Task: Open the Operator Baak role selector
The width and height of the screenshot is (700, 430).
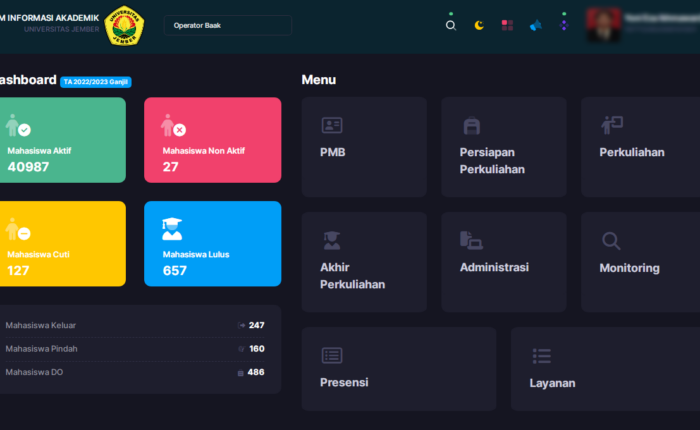Action: (x=228, y=25)
